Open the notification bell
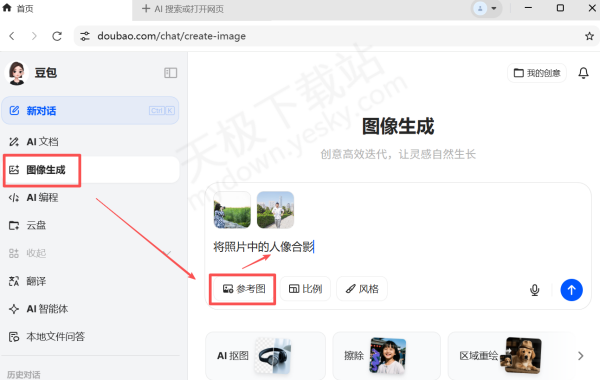 (583, 73)
